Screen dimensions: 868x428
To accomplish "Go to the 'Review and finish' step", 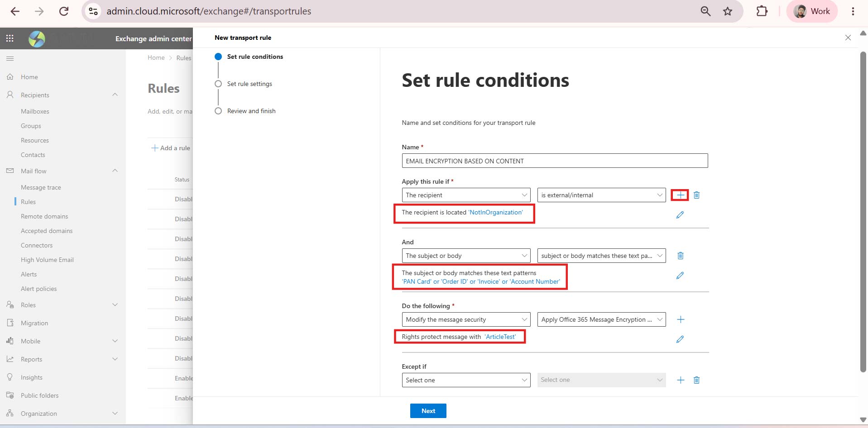I will [251, 111].
